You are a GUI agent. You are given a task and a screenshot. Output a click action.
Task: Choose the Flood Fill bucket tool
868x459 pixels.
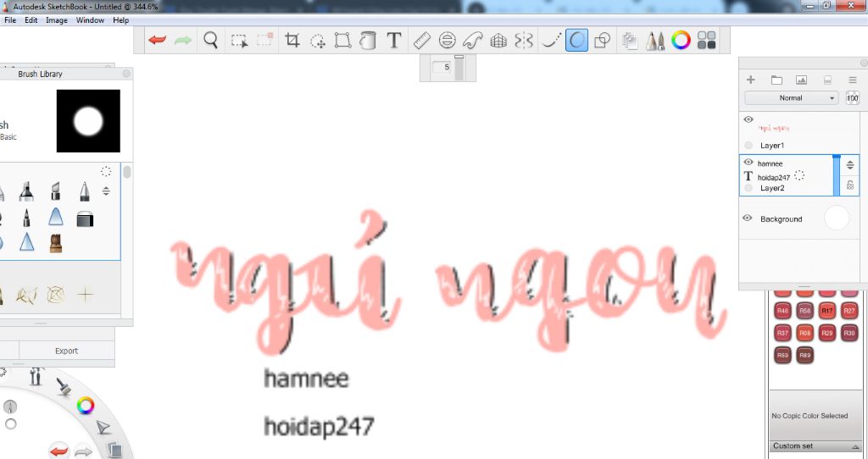tap(368, 41)
